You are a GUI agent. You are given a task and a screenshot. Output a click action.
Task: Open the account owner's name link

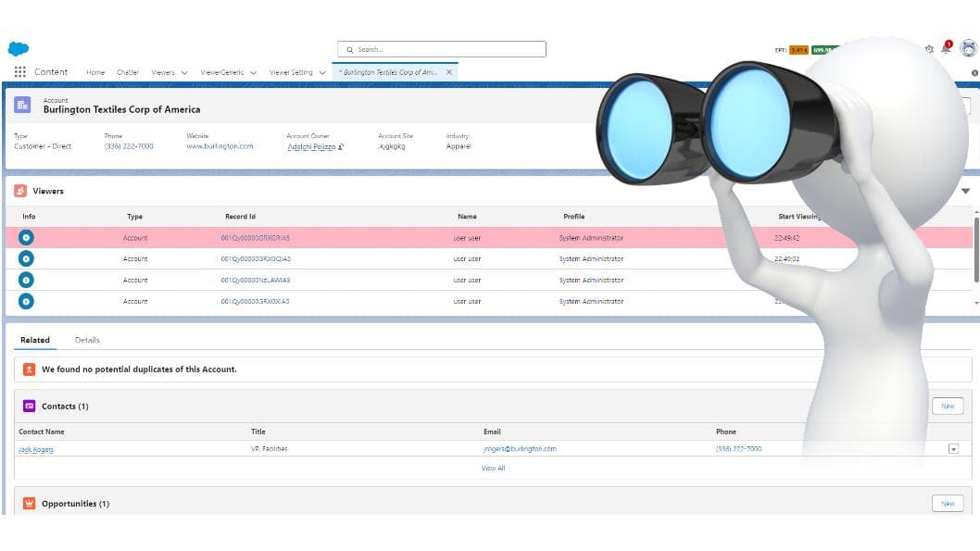pyautogui.click(x=311, y=147)
